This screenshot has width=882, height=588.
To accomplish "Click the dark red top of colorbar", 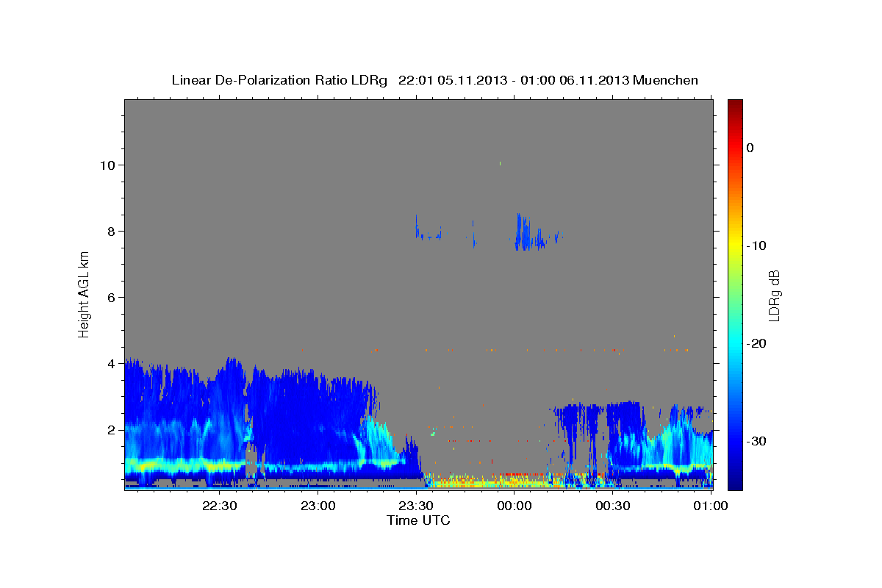I will [x=735, y=104].
